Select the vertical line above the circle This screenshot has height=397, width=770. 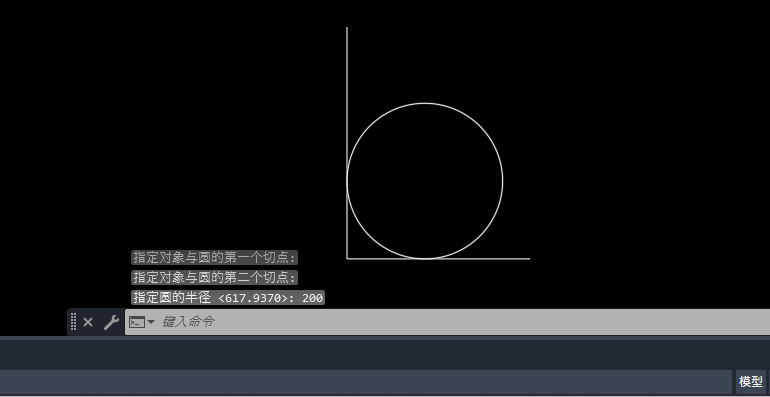click(347, 64)
